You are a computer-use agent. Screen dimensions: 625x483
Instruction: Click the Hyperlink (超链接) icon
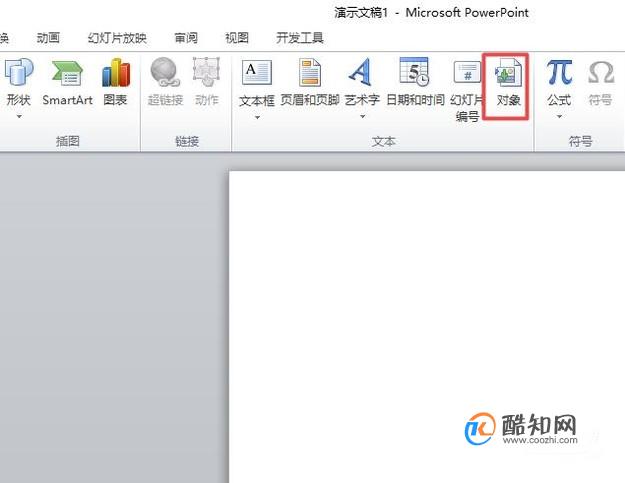(x=164, y=72)
